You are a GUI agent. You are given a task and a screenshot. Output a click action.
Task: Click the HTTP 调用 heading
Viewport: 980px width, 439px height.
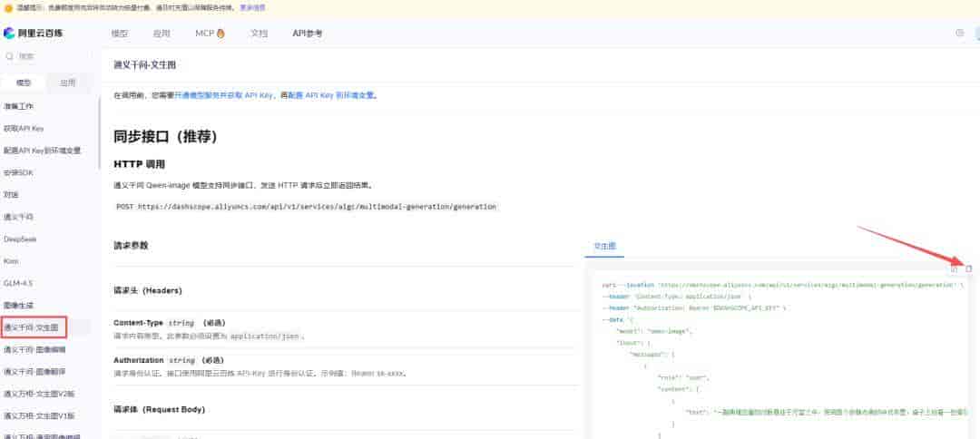(140, 164)
